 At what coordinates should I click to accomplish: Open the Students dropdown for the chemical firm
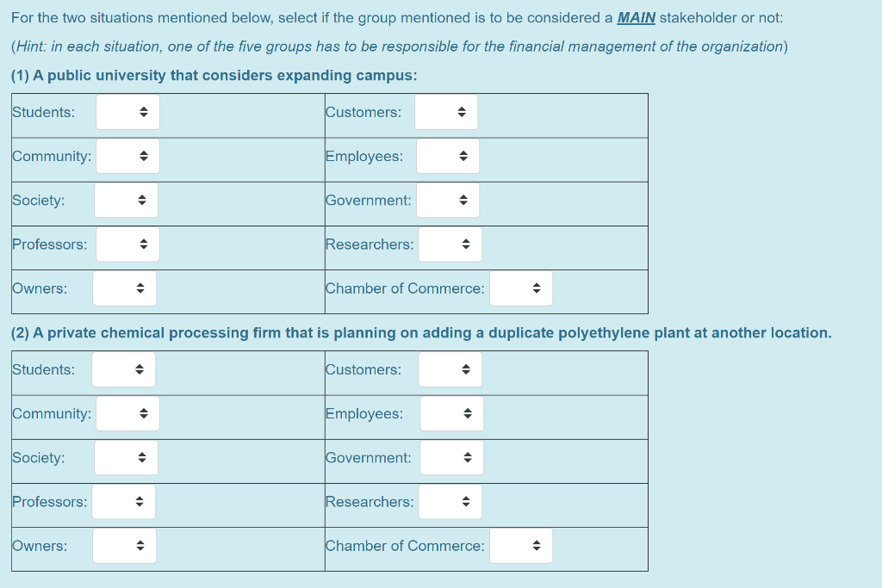tap(124, 368)
